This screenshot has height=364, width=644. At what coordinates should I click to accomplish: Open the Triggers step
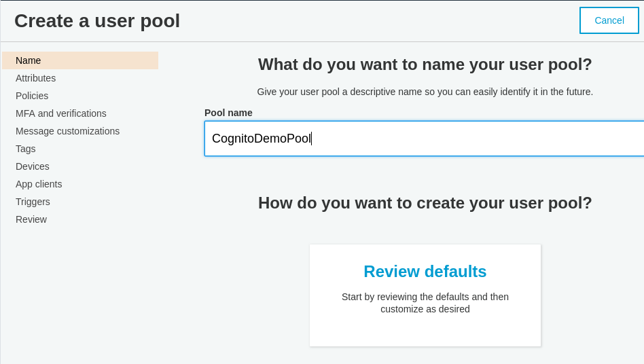(33, 202)
